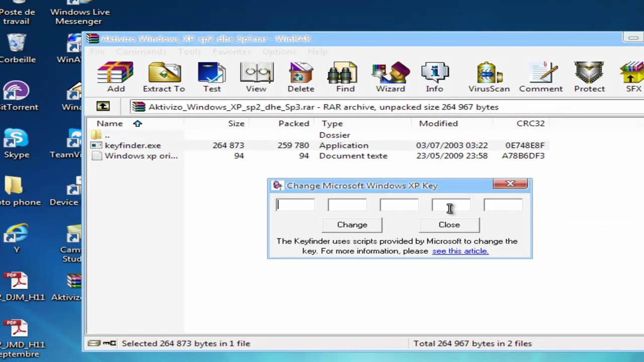Open the Help menu
This screenshot has height=362, width=644.
(317, 52)
